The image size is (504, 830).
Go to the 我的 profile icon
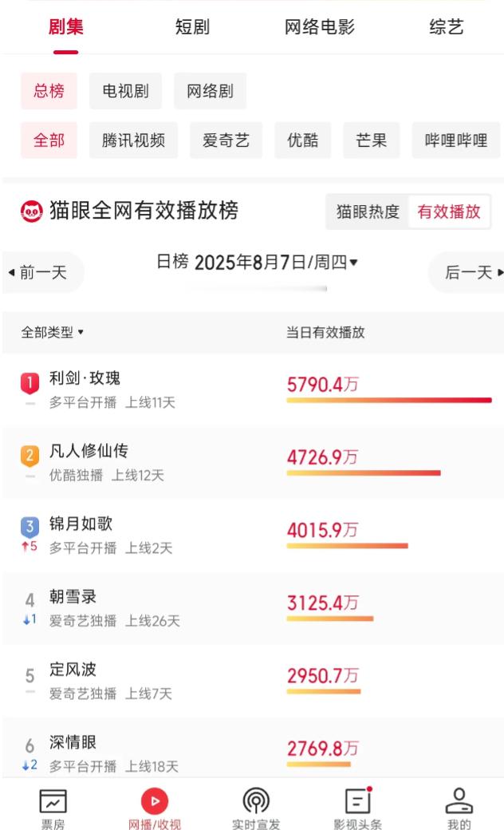(459, 800)
